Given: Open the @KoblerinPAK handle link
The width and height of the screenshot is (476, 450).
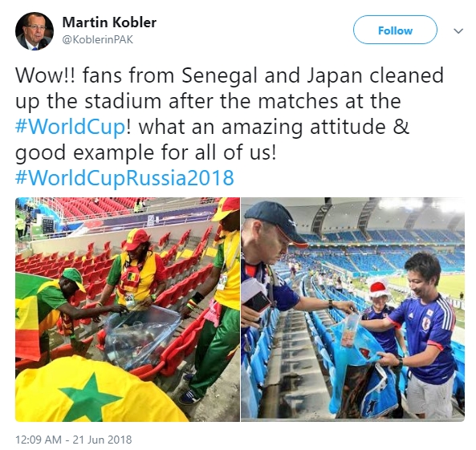Looking at the screenshot, I should click(x=97, y=40).
